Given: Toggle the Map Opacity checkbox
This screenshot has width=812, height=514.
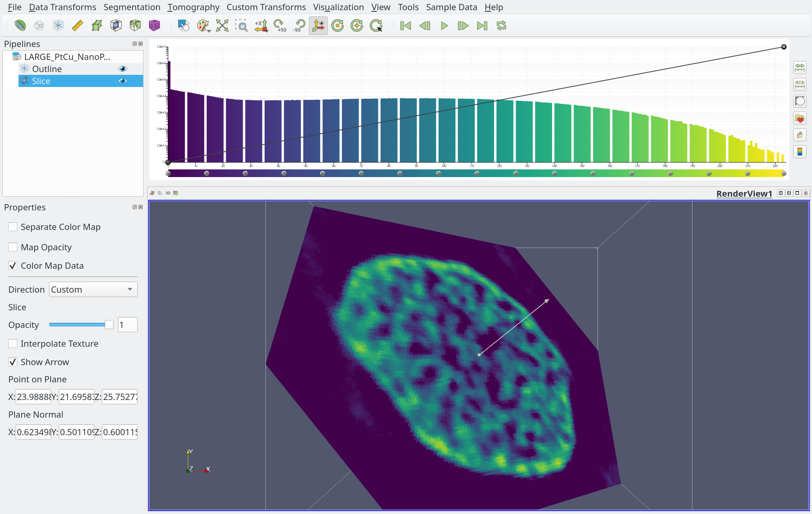Looking at the screenshot, I should coord(13,247).
